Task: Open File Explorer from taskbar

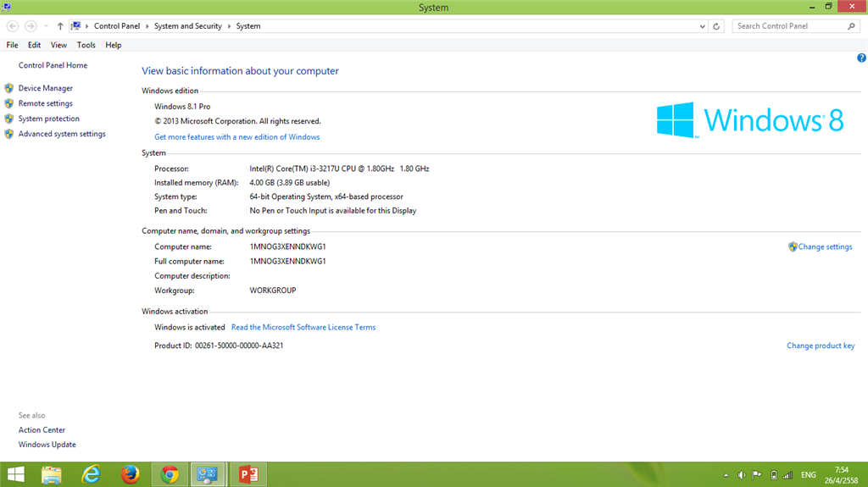Action: coord(52,474)
